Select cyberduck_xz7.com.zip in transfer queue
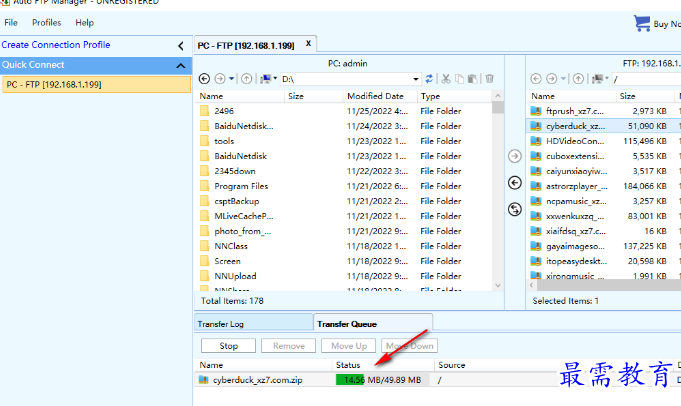 pos(258,380)
